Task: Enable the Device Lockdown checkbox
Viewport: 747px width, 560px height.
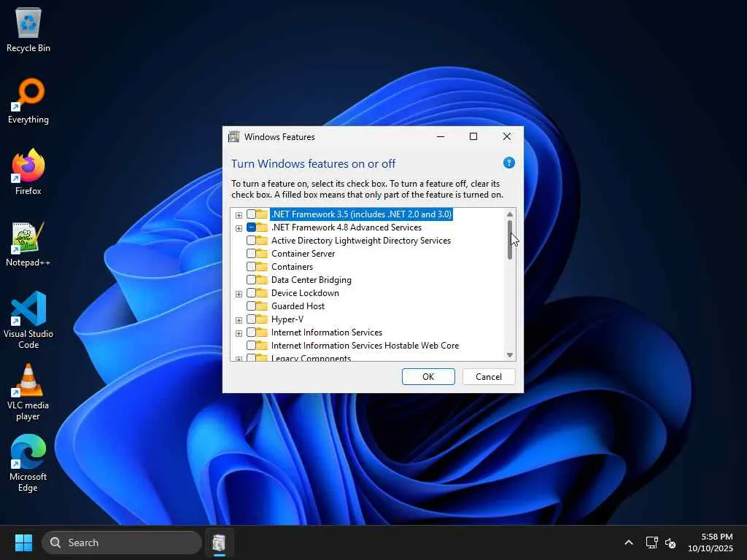Action: click(x=251, y=293)
